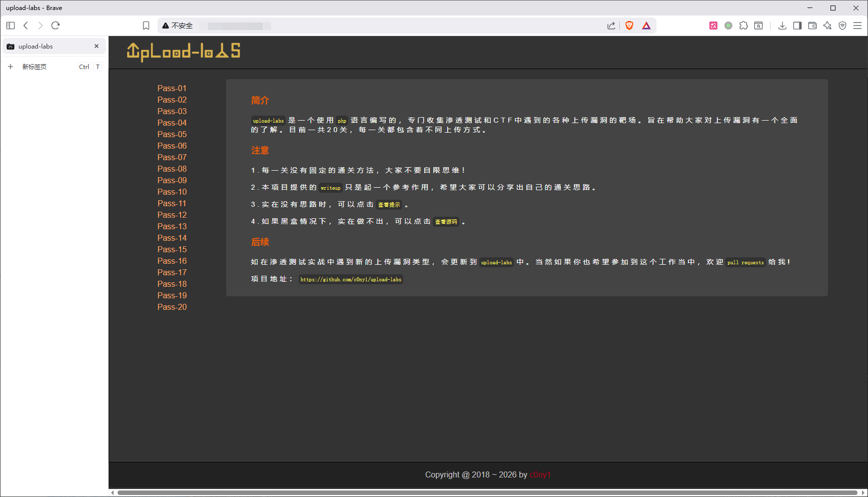Reload the upload-labs page
The height and width of the screenshot is (497, 868).
click(56, 26)
